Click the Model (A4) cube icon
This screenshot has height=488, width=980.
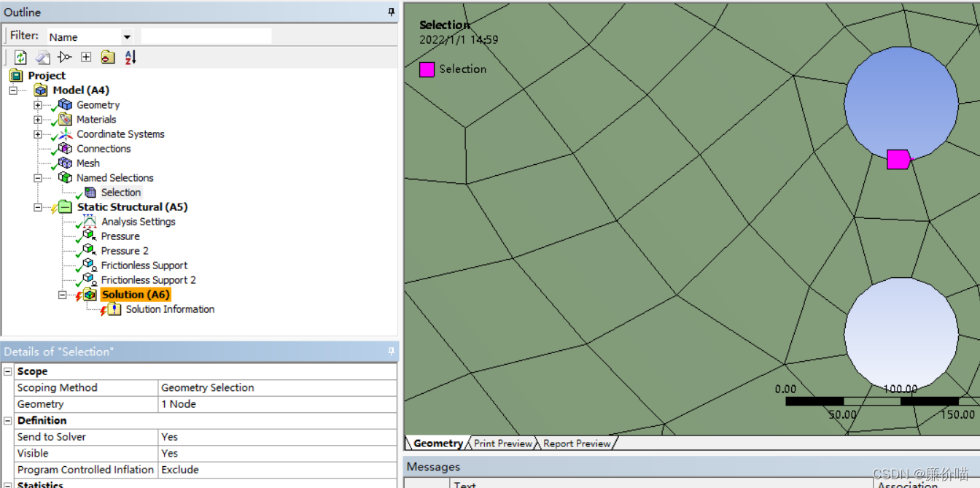click(x=41, y=90)
